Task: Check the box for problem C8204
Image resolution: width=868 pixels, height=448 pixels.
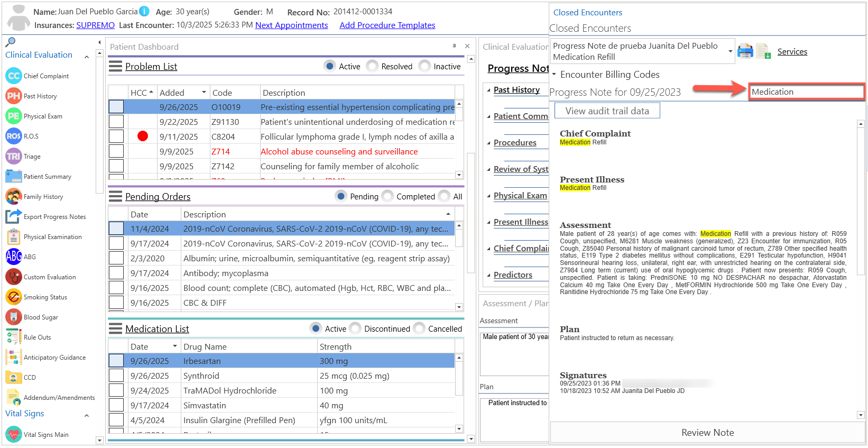Action: point(116,136)
